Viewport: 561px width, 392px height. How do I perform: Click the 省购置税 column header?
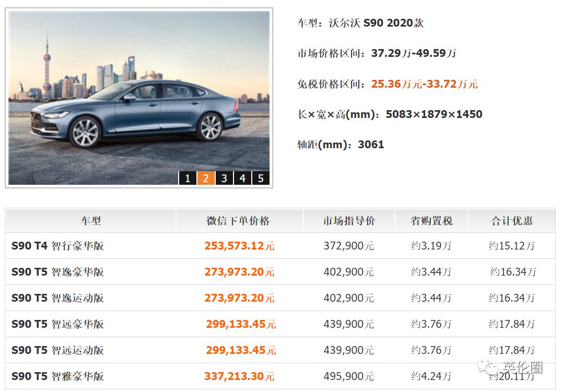431,221
